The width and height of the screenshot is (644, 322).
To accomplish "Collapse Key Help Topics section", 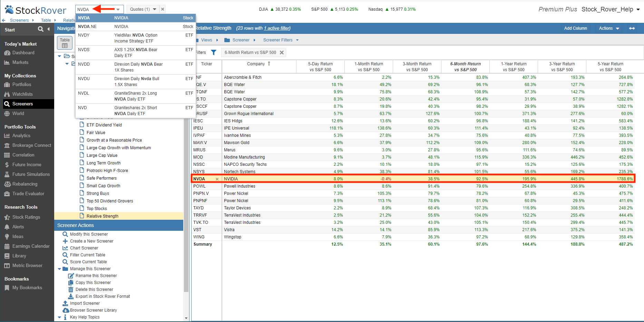I will [x=59, y=317].
